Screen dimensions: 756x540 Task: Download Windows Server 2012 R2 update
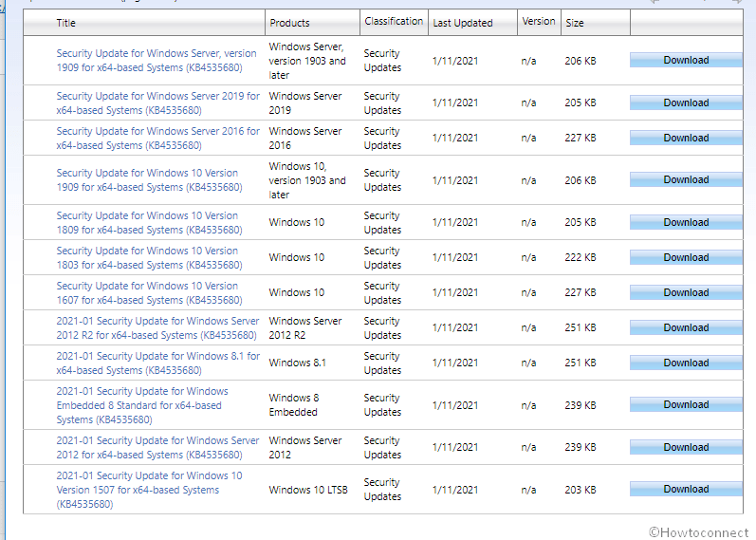[x=686, y=328]
